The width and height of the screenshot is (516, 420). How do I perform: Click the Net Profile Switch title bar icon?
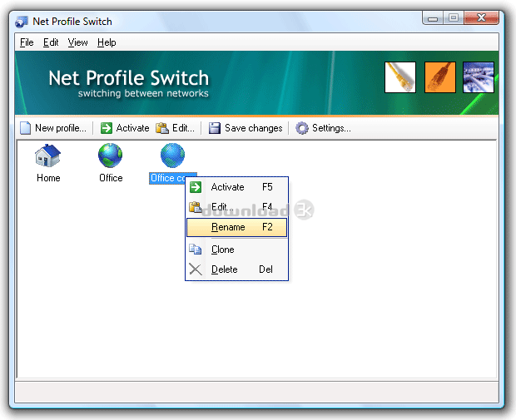[22, 21]
